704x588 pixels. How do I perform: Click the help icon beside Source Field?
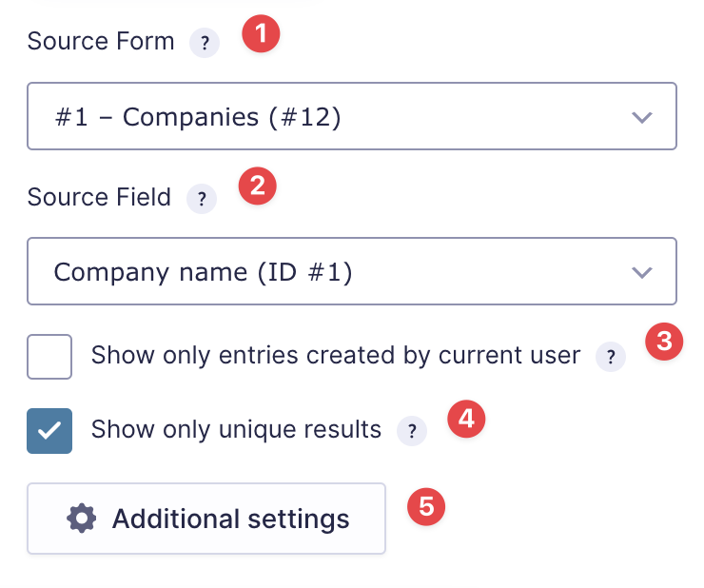point(202,199)
